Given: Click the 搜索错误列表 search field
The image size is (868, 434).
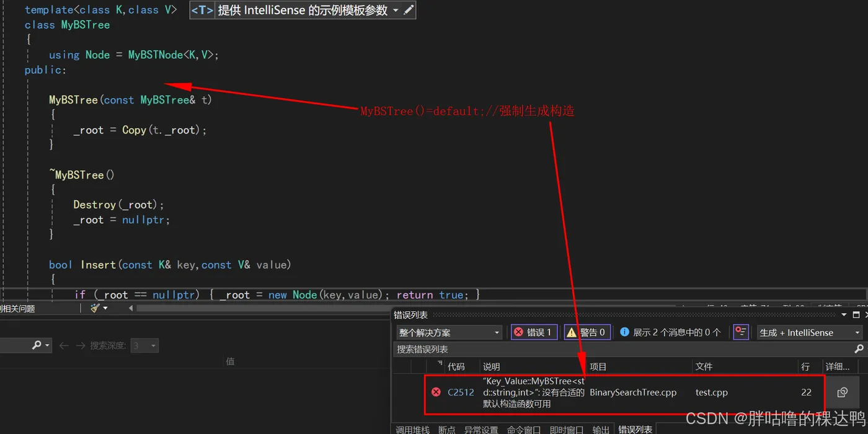Looking at the screenshot, I should (x=623, y=349).
